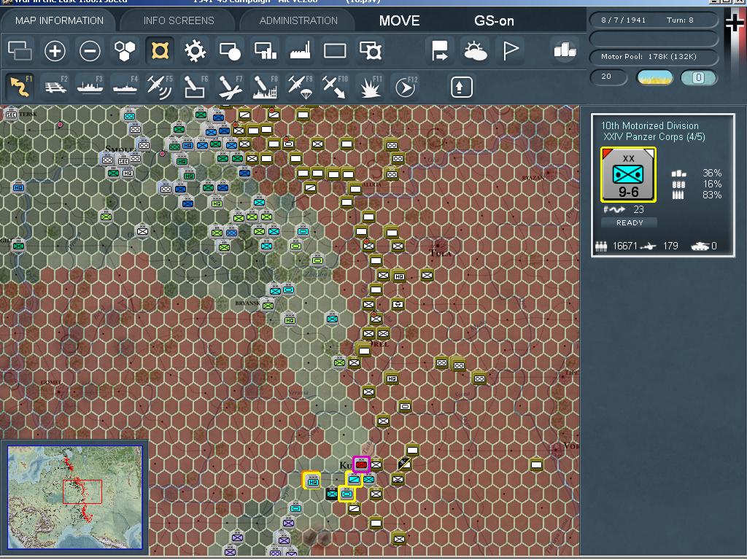This screenshot has height=560, width=747.
Task: Zoom out the map with minus icon
Action: [90, 50]
